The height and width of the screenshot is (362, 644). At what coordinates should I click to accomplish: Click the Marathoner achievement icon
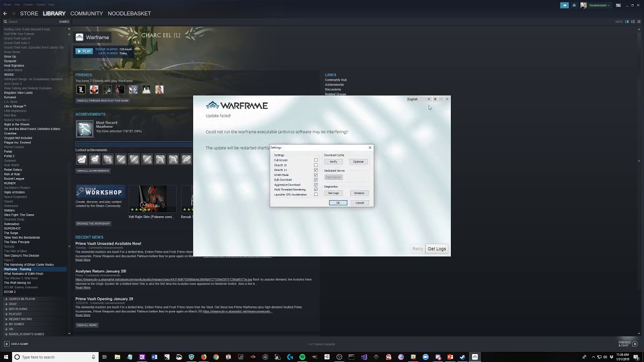(85, 129)
